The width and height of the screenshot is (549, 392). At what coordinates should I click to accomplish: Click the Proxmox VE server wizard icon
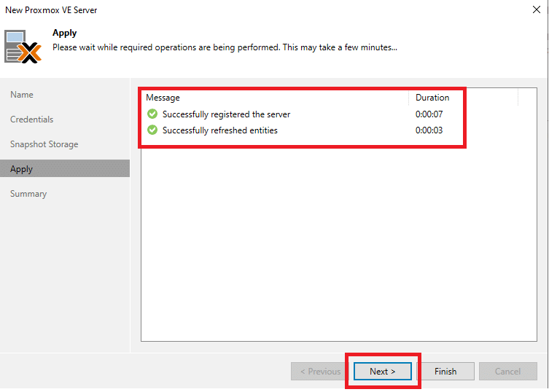(x=23, y=47)
